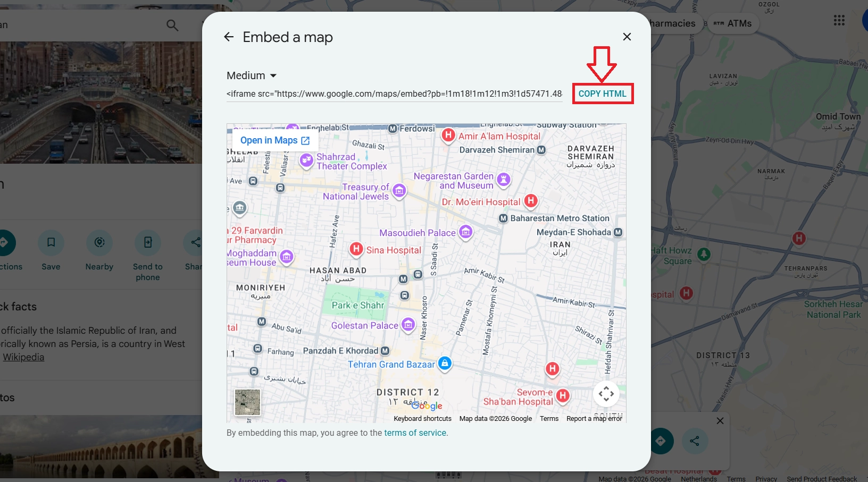868x482 pixels.
Task: Open in Maps link in preview
Action: (275, 140)
